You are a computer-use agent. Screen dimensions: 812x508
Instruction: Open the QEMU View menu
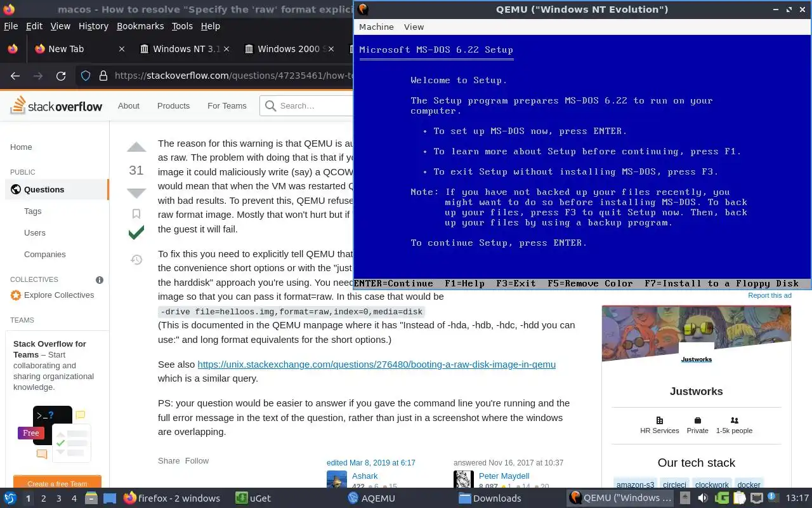coord(414,27)
